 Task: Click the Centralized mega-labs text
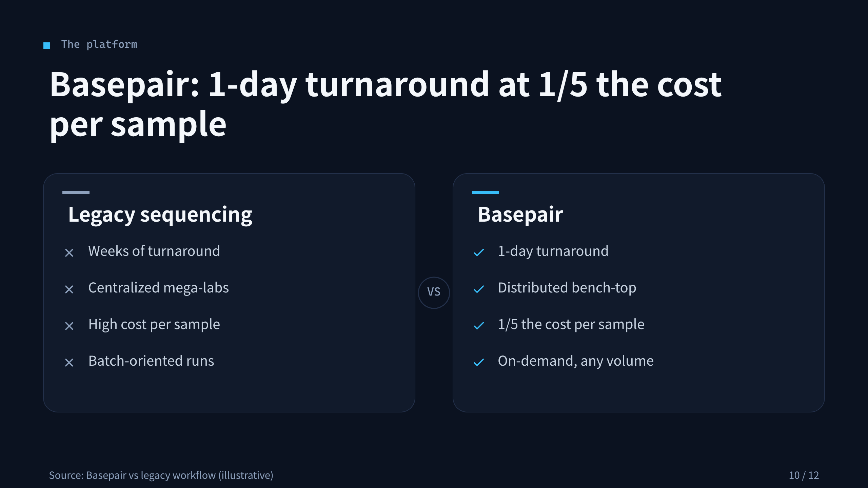(x=158, y=288)
